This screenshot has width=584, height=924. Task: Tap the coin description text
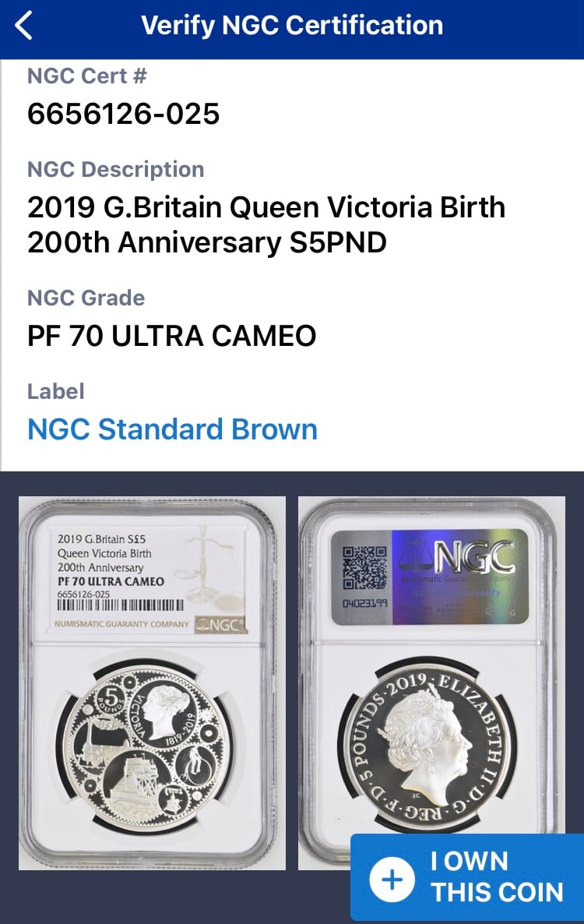(266, 224)
